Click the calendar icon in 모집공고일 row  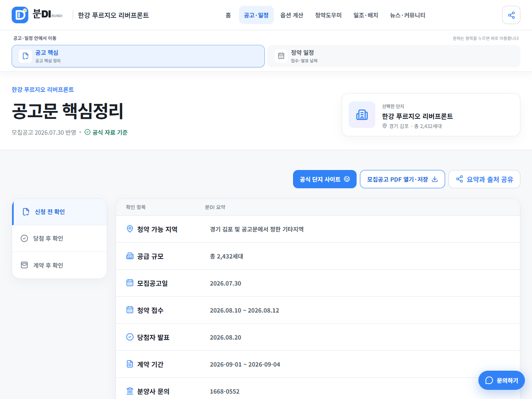(x=130, y=283)
